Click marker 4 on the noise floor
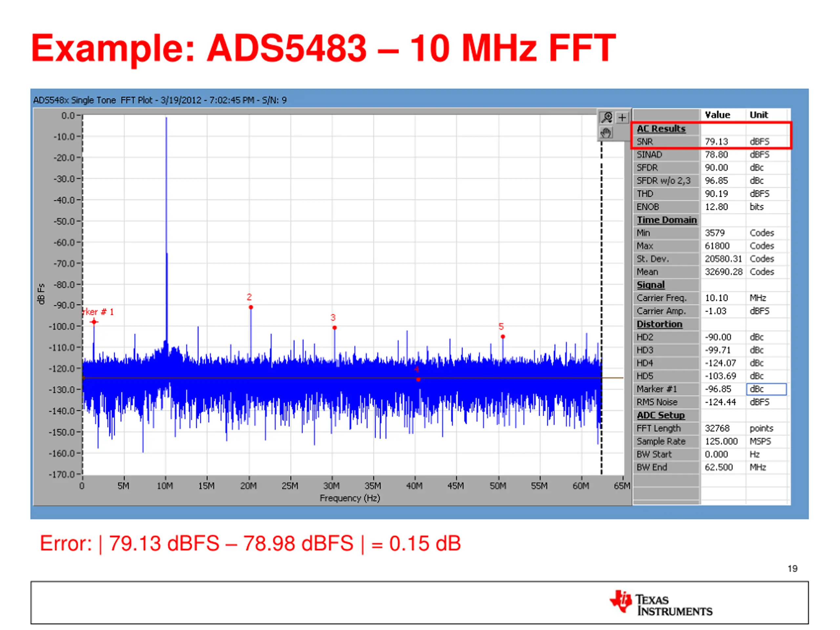The width and height of the screenshot is (840, 630). (x=418, y=379)
